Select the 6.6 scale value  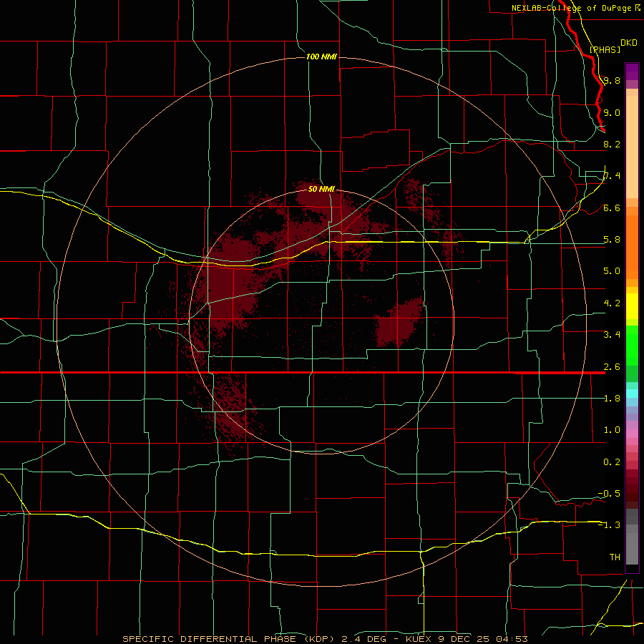[x=612, y=208]
